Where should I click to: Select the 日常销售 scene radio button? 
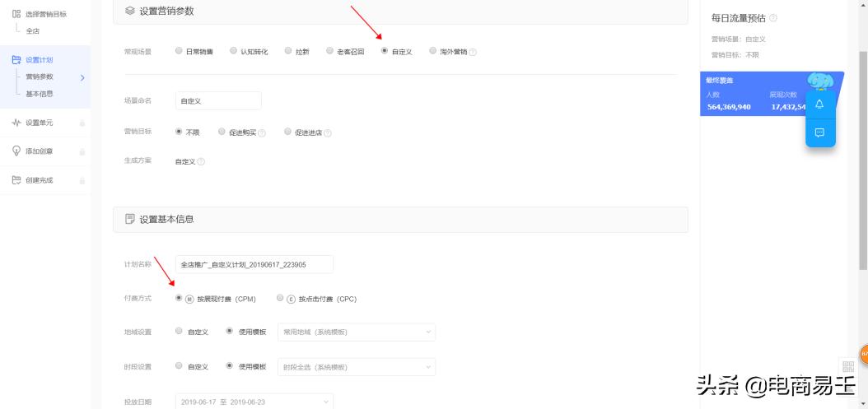pyautogui.click(x=178, y=50)
